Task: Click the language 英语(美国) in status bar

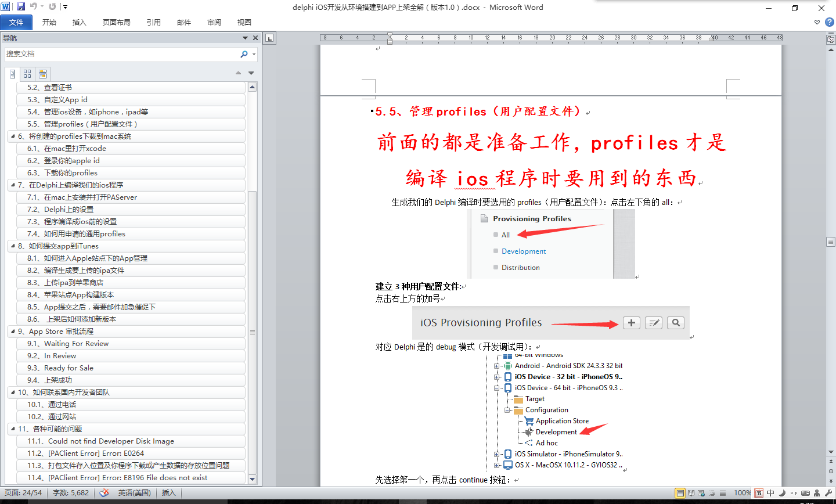Action: [x=135, y=493]
